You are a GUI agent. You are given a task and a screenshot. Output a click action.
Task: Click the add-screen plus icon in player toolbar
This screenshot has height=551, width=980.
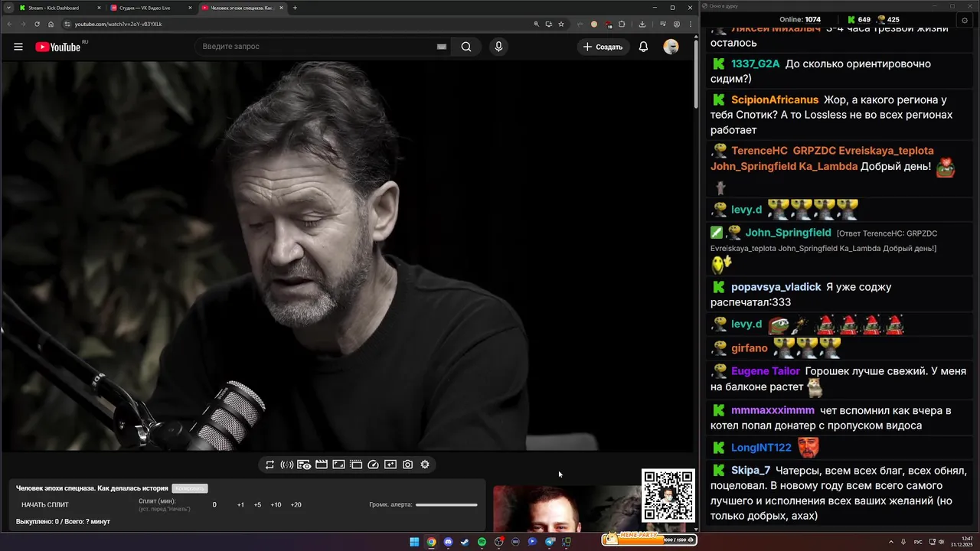coord(390,465)
